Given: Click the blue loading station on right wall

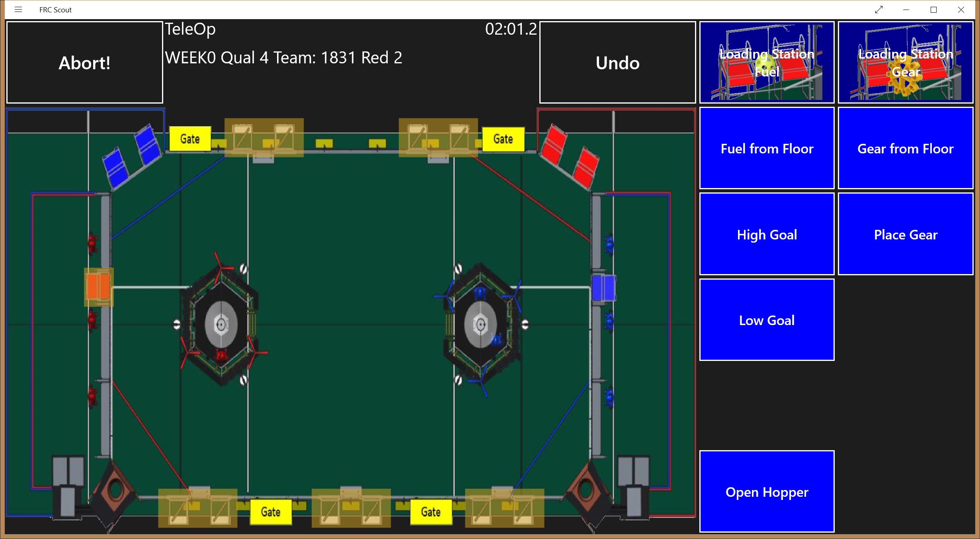Looking at the screenshot, I should pyautogui.click(x=603, y=288).
